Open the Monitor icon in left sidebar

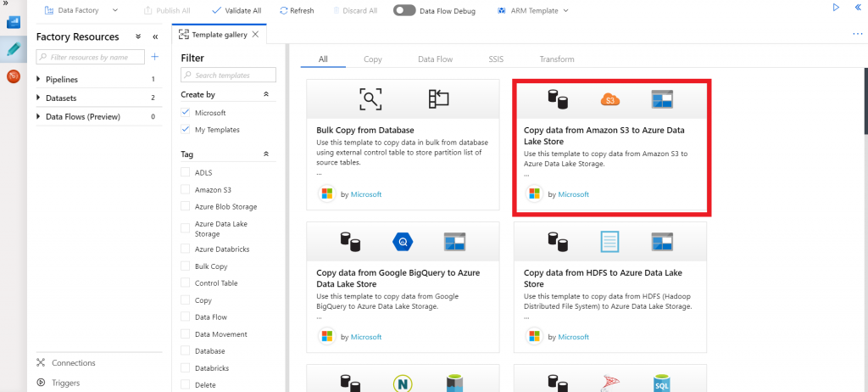(x=14, y=76)
